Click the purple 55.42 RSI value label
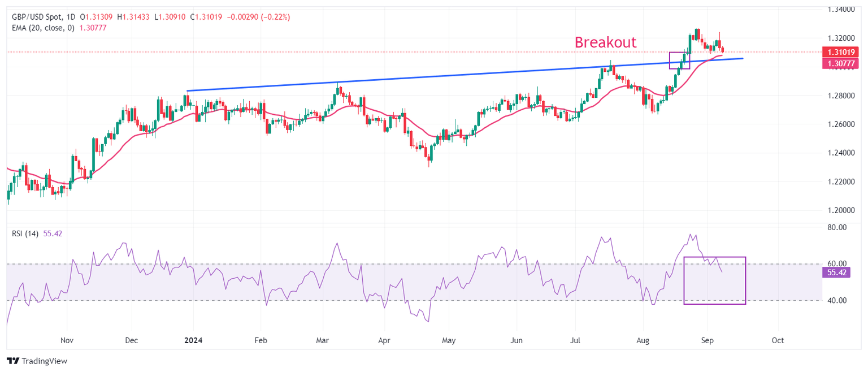 [x=837, y=272]
